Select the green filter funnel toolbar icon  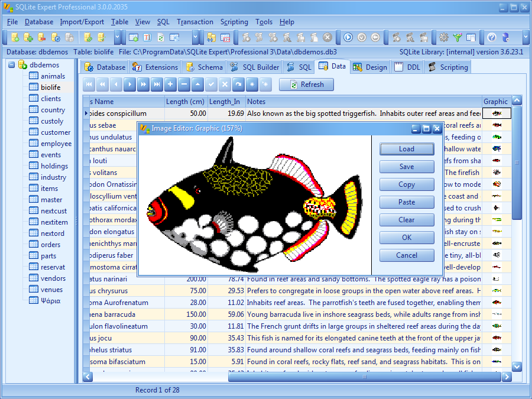coord(458,38)
